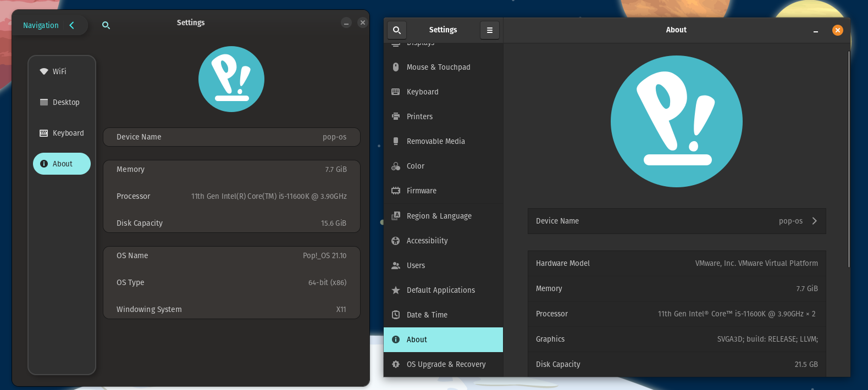Viewport: 868px width, 390px height.
Task: Click the WiFi icon in navigation sidebar
Action: (x=44, y=71)
